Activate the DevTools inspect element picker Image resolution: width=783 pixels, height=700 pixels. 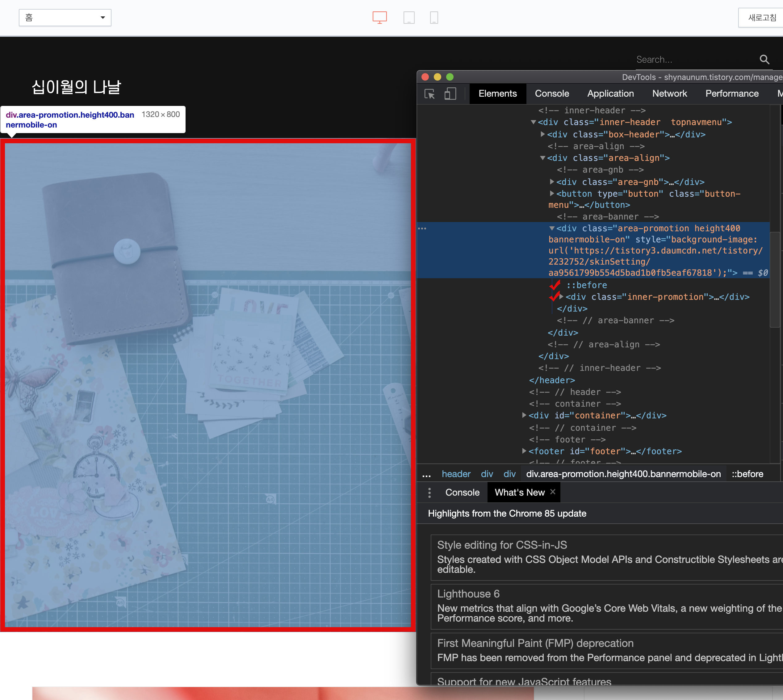tap(429, 94)
